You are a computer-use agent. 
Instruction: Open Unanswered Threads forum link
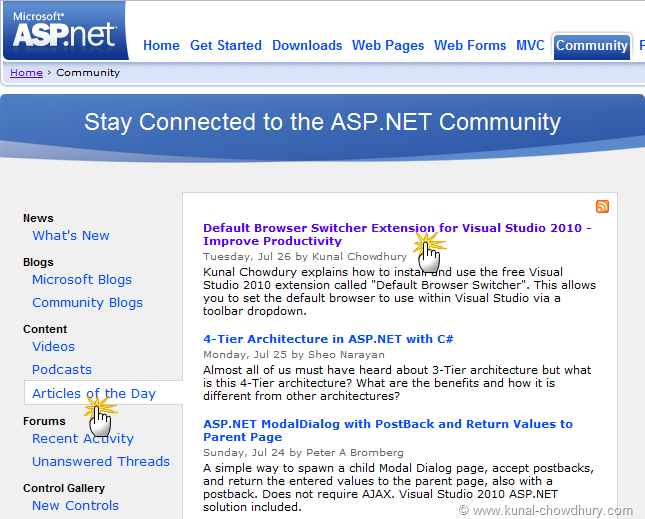pos(101,462)
